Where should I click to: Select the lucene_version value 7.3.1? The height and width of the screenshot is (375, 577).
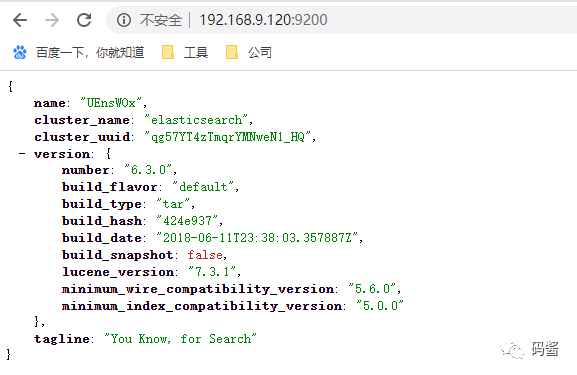pos(212,272)
